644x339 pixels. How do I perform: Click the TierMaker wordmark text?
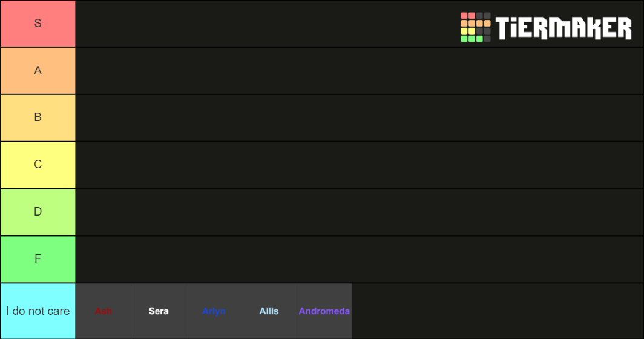(563, 28)
